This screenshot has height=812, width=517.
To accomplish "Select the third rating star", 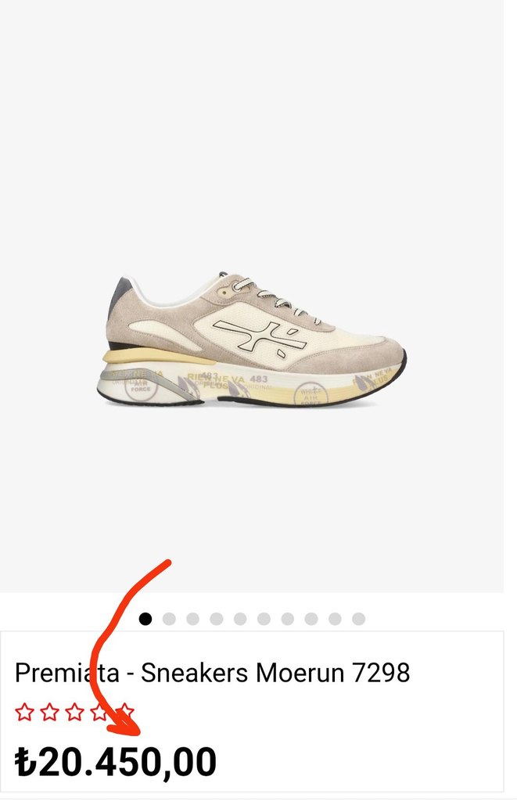I will point(74,712).
